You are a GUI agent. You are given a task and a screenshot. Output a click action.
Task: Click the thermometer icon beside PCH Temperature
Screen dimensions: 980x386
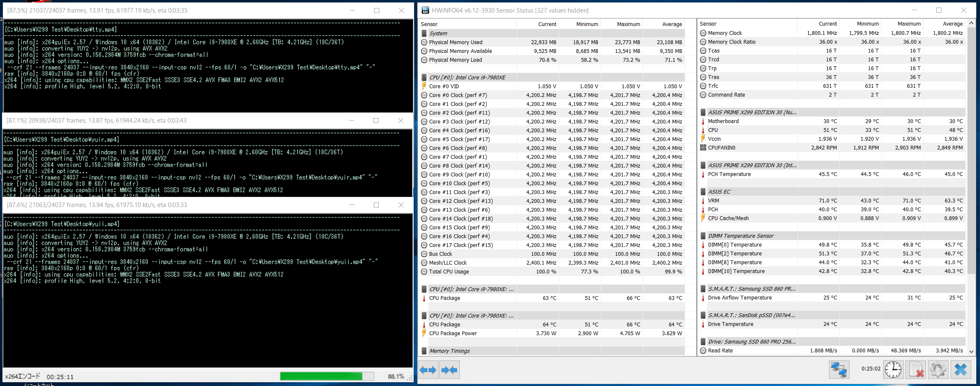point(703,174)
